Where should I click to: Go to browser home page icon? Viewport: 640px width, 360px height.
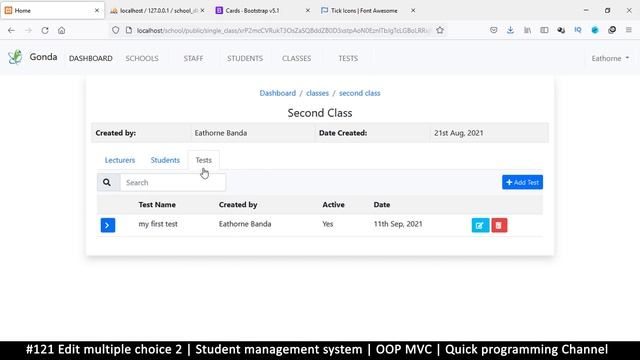click(62, 30)
